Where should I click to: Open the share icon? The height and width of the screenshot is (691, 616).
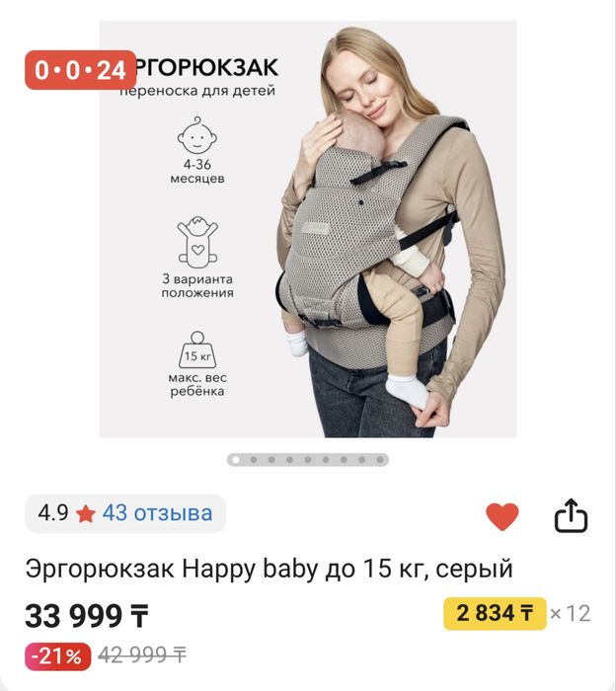pyautogui.click(x=571, y=515)
